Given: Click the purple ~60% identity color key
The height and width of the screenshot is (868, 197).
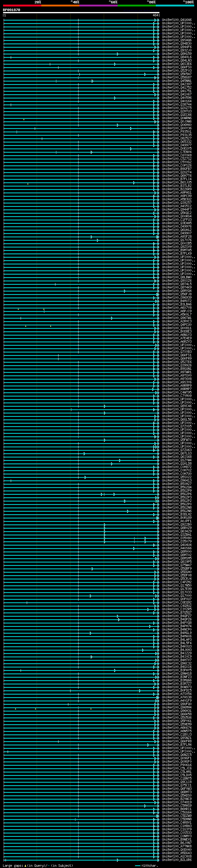Looking at the screenshot, I should pos(99,6).
